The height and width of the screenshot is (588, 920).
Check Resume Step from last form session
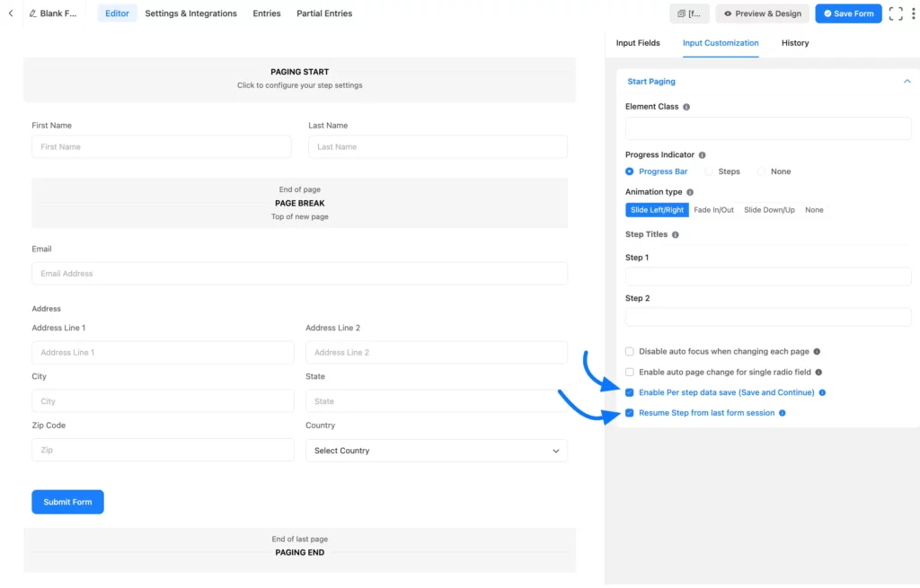click(x=629, y=413)
